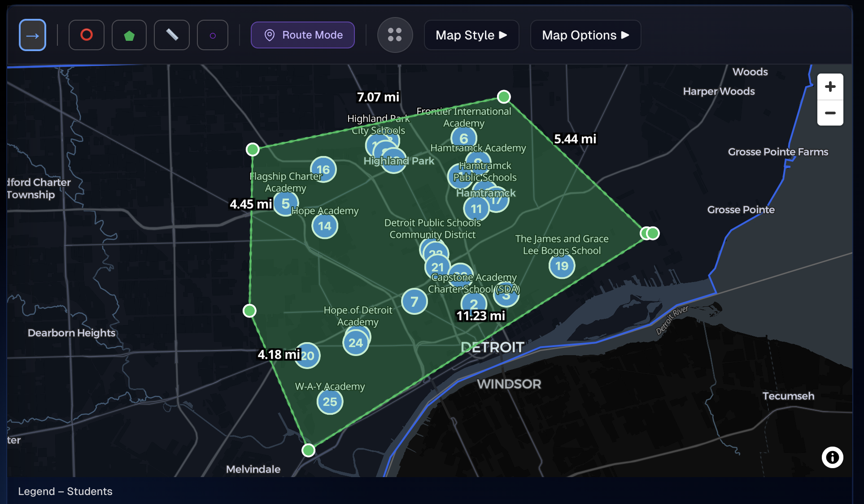Click the zoom in plus control
The width and height of the screenshot is (864, 504).
[x=830, y=87]
